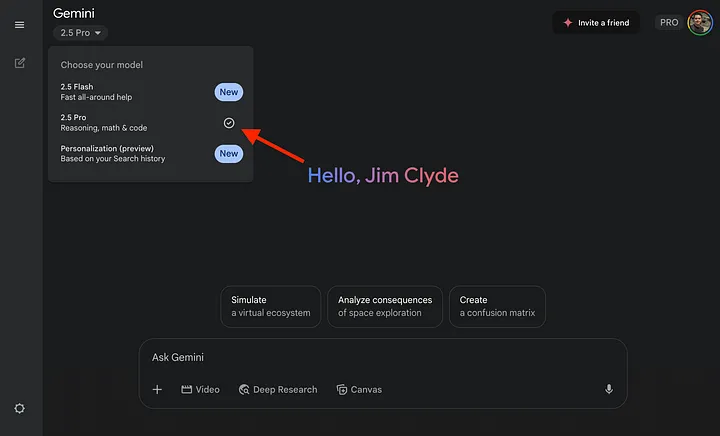This screenshot has width=720, height=436.
Task: Select the Video tool chip
Action: coord(200,389)
